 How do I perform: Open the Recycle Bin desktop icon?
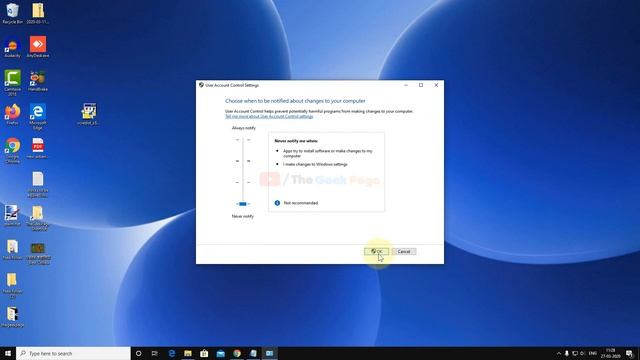tap(12, 13)
